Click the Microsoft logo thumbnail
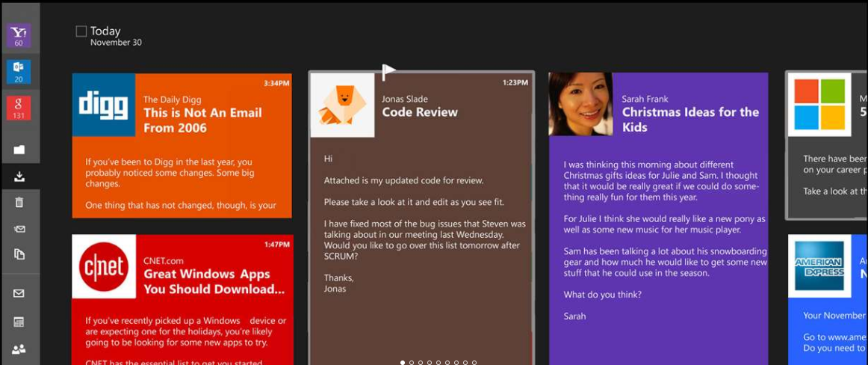868x365 pixels. (x=819, y=104)
